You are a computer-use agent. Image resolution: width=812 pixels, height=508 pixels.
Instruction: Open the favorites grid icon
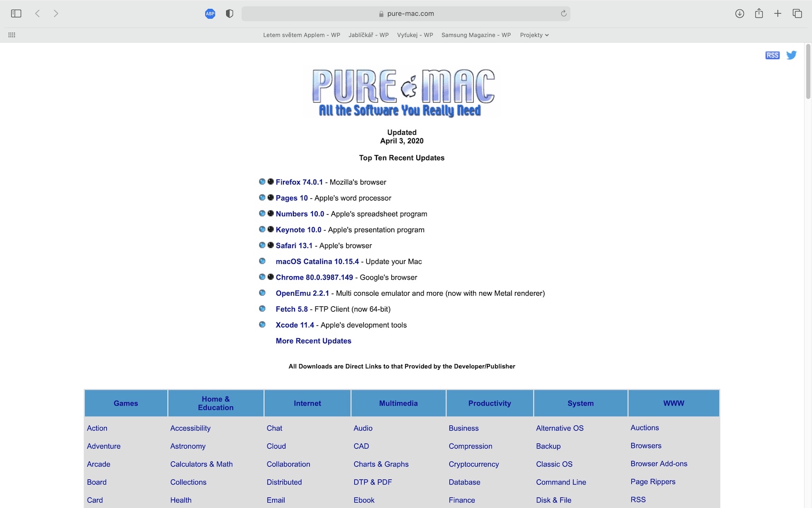[12, 35]
